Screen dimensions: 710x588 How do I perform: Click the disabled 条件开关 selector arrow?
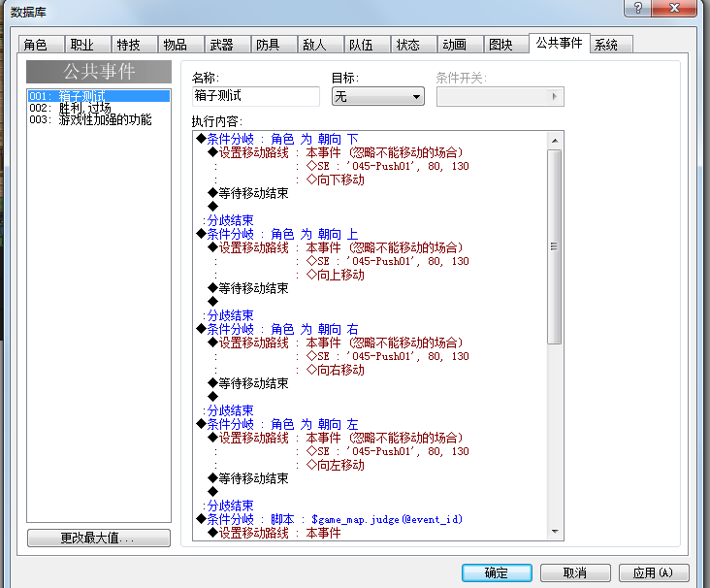point(554,96)
